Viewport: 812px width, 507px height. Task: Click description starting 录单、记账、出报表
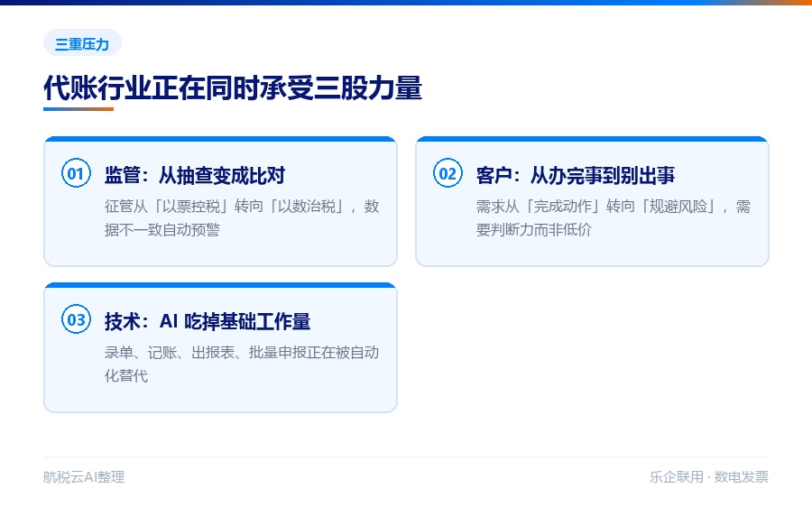coord(242,364)
